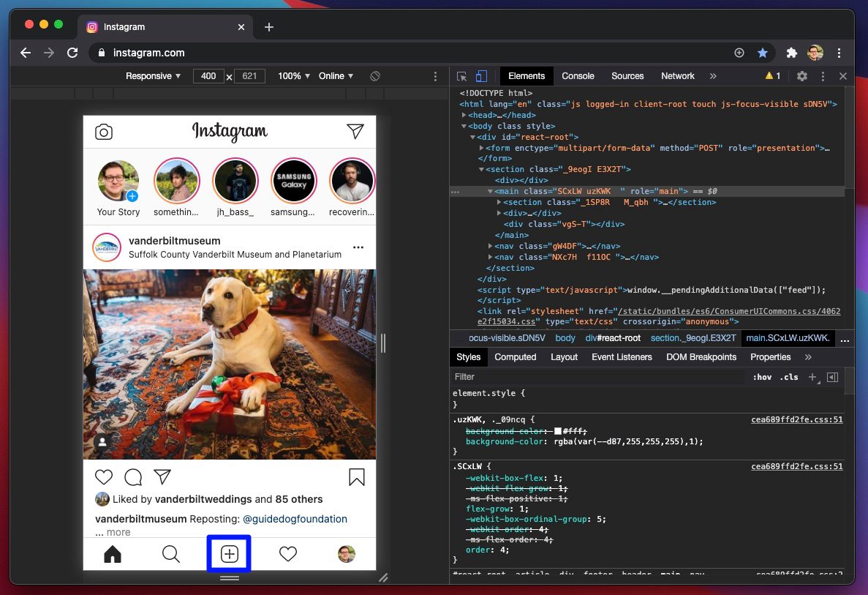Open the Computed tab

(x=516, y=357)
